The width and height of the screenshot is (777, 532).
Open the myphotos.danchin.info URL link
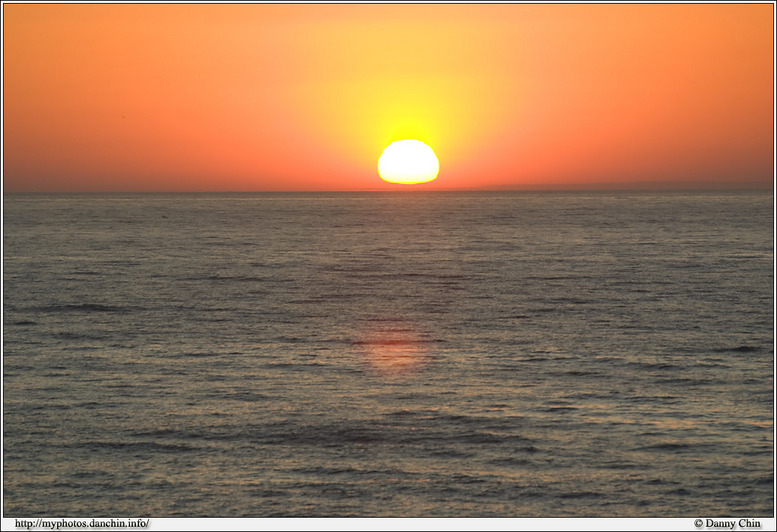coord(81,524)
